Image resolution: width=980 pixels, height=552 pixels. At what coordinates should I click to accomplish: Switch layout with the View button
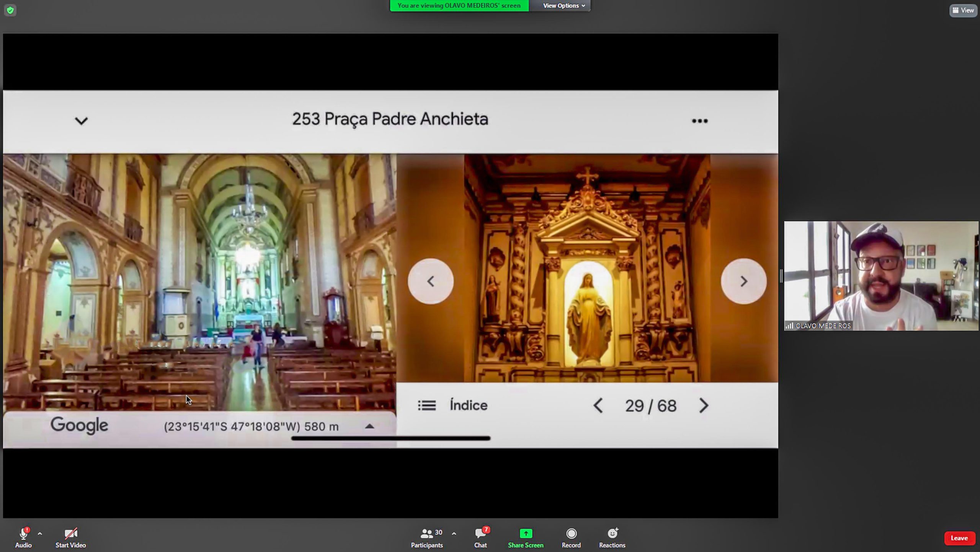[963, 10]
